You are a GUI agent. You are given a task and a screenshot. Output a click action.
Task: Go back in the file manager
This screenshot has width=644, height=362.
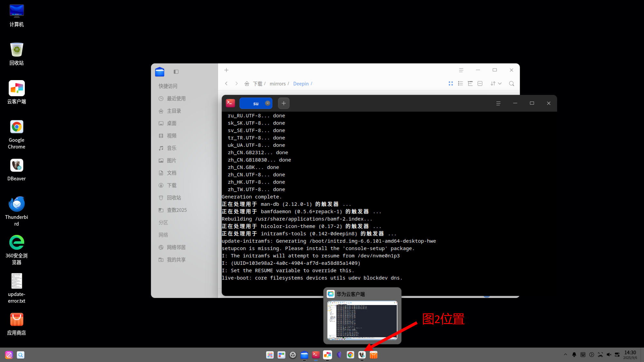point(226,83)
